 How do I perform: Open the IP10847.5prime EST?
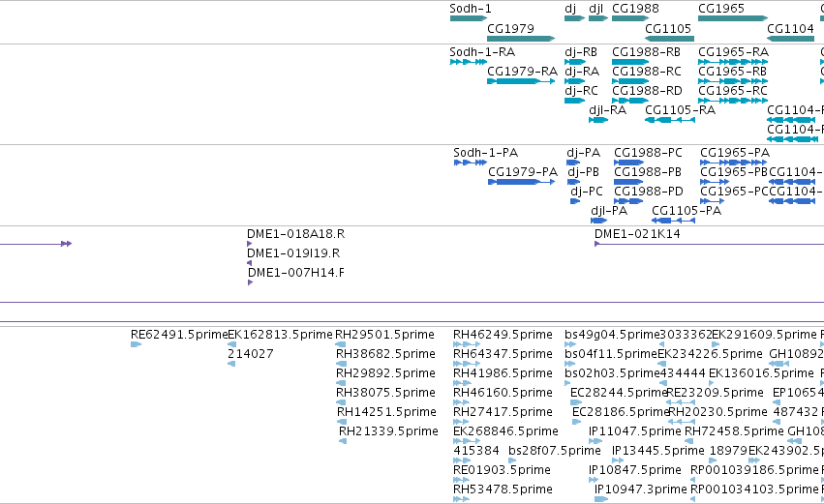point(594,481)
